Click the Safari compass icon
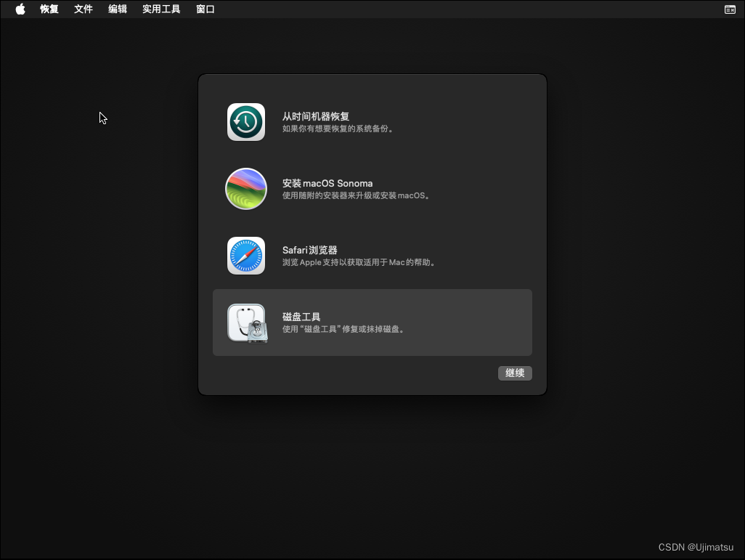Screen dimensions: 745x560 coord(246,256)
